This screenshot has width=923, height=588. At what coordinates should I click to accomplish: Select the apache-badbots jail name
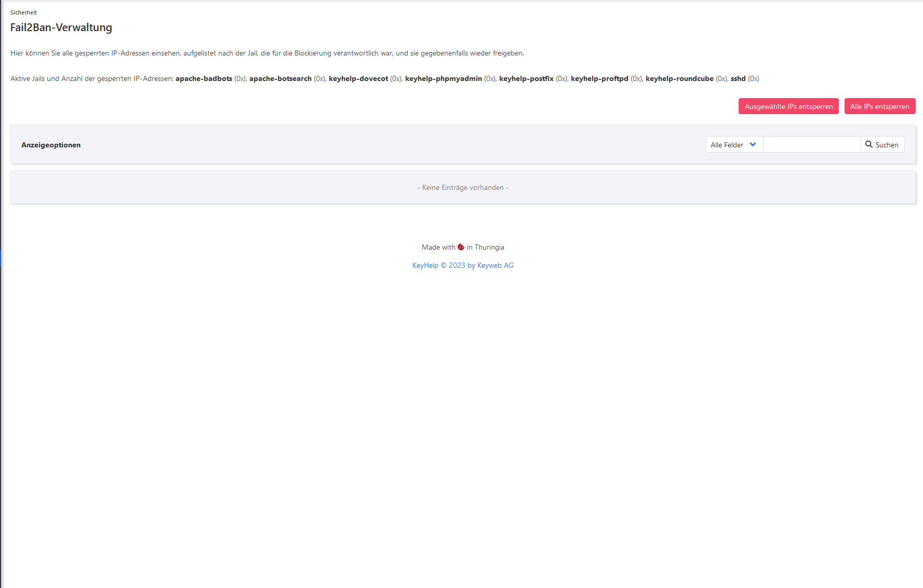point(204,79)
